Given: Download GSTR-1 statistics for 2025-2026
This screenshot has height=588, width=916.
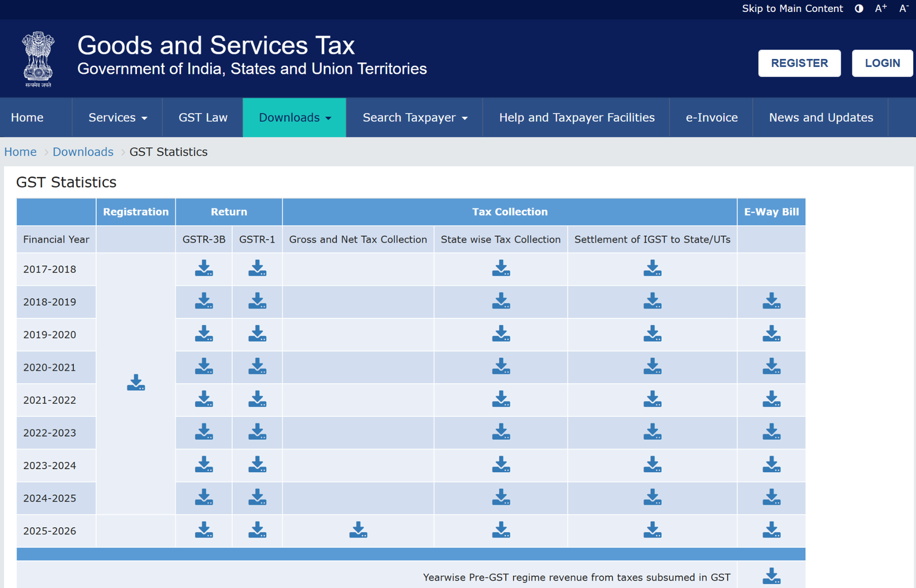Looking at the screenshot, I should coord(257,530).
